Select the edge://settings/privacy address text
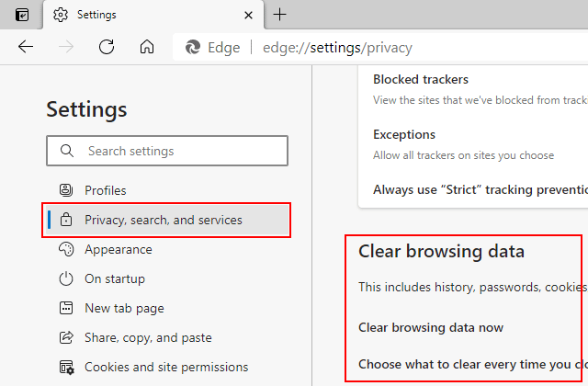588x386 pixels. pos(337,48)
